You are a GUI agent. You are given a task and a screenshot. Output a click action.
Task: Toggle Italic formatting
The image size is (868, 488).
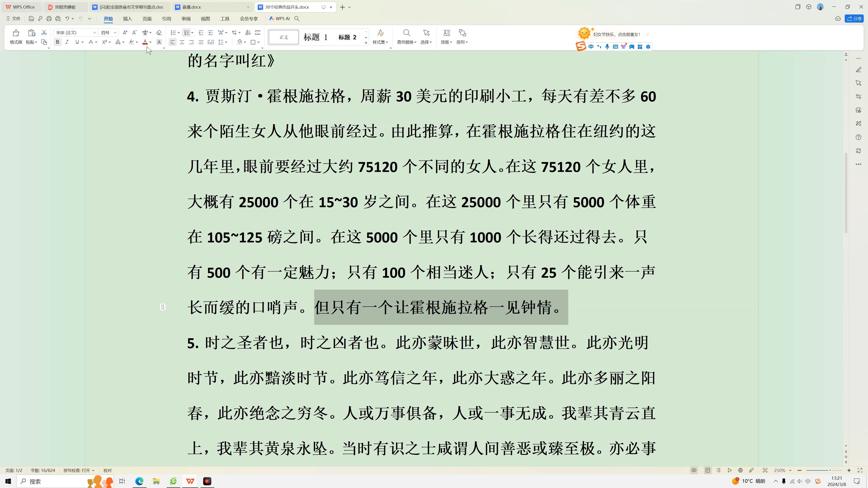point(67,42)
